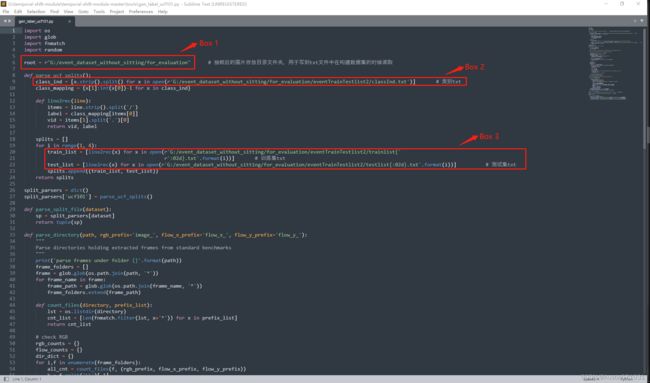The image size is (650, 383).
Task: Click the 'import os' code line
Action: pos(37,31)
